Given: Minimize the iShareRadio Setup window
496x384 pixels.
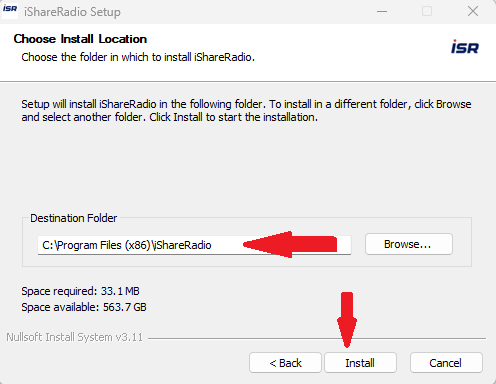Looking at the screenshot, I should click(x=382, y=11).
